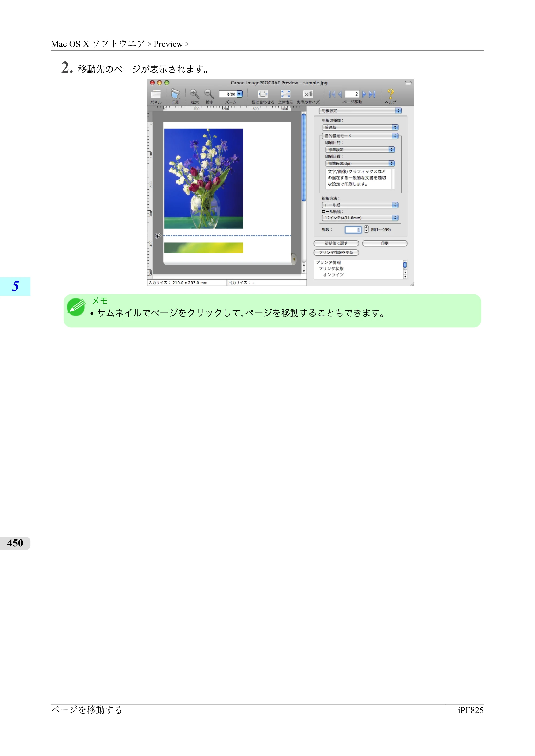This screenshot has height=756, width=535.
Task: Click the scissors cut-line marker
Action: (158, 236)
